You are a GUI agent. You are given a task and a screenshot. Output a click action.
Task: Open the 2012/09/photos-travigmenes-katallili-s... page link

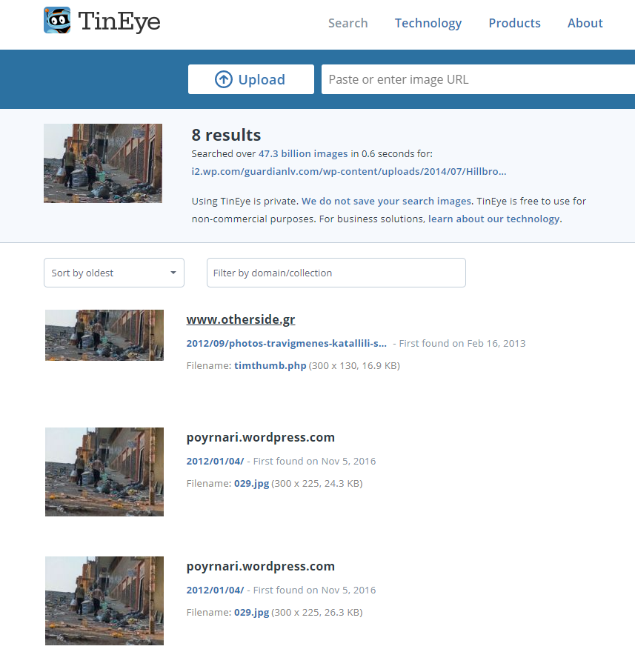click(286, 343)
